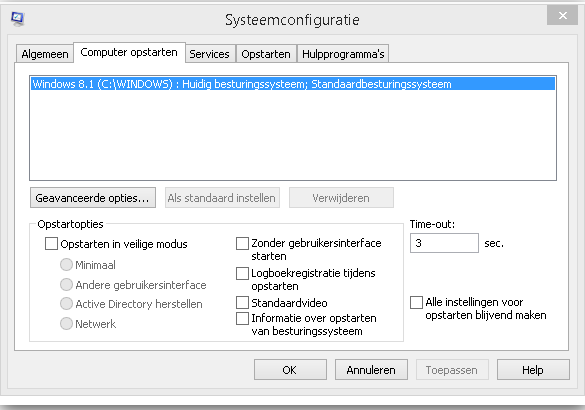The height and width of the screenshot is (410, 585).
Task: Check Informatie over opstarten van besturingssysteem
Action: click(x=243, y=318)
